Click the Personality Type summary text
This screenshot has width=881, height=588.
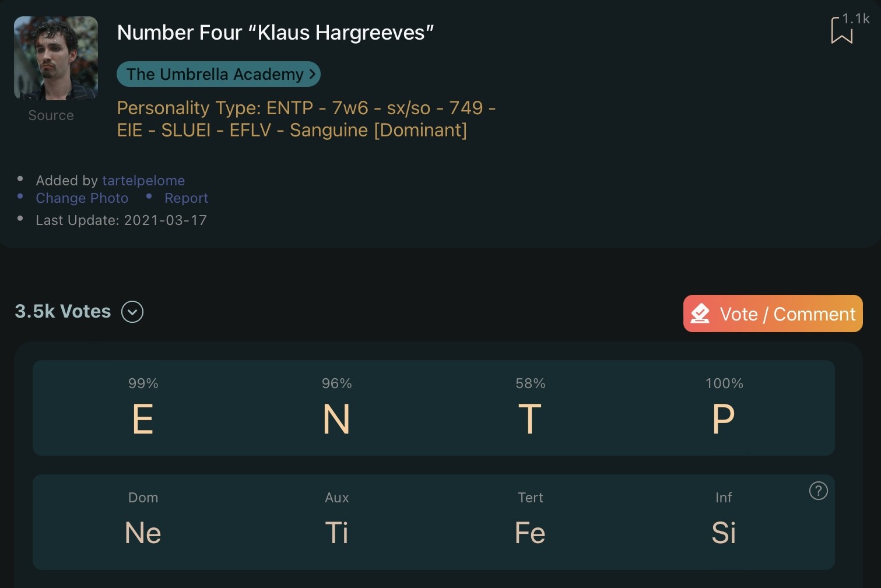306,119
